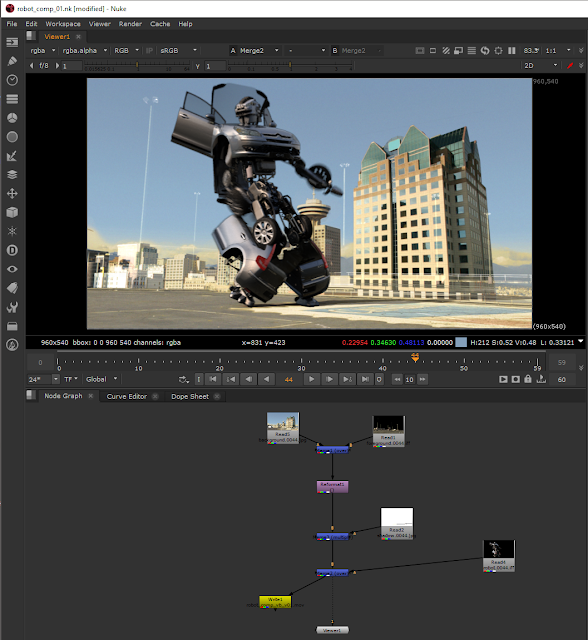Image resolution: width=588 pixels, height=640 pixels.
Task: Open the Merge nodes layers icon
Action: click(x=12, y=175)
